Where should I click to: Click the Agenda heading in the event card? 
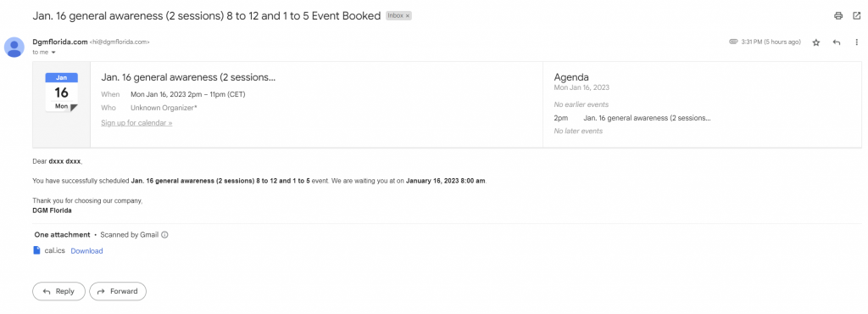point(571,77)
